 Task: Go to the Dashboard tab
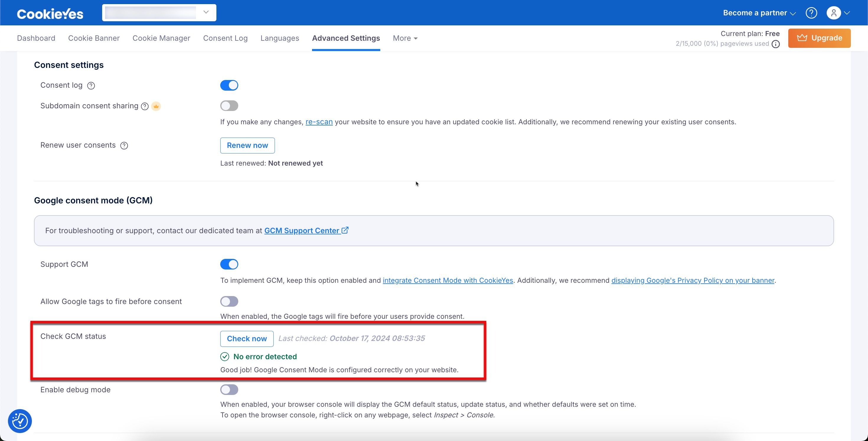pos(36,38)
